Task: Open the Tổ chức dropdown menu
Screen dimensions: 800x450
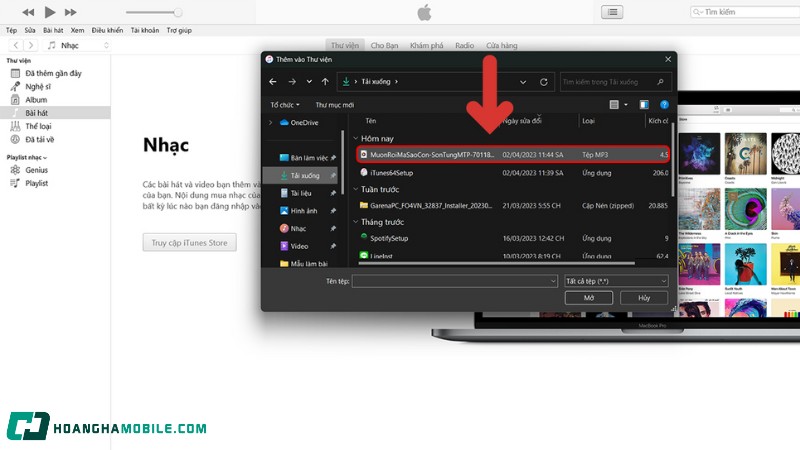Action: pos(285,105)
